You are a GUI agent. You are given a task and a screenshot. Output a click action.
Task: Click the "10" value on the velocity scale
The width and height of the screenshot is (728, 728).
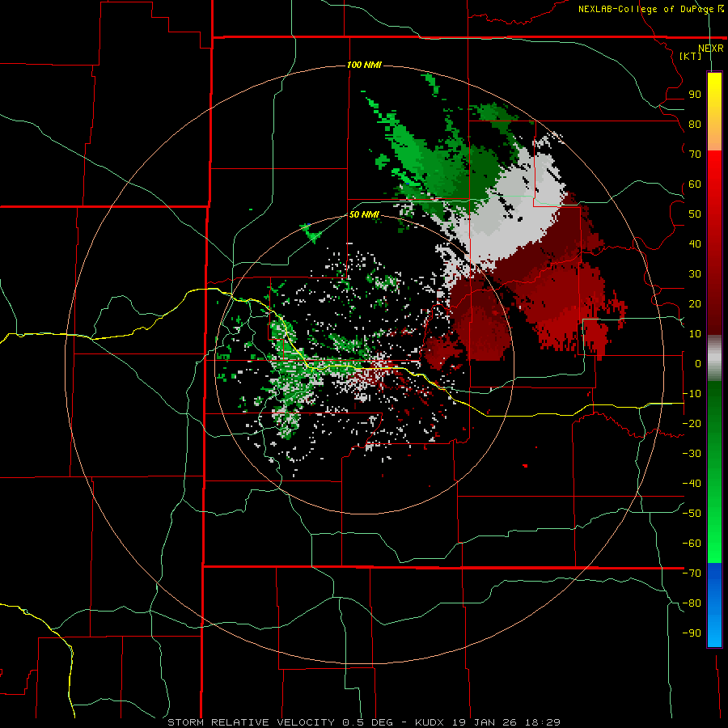click(x=695, y=334)
